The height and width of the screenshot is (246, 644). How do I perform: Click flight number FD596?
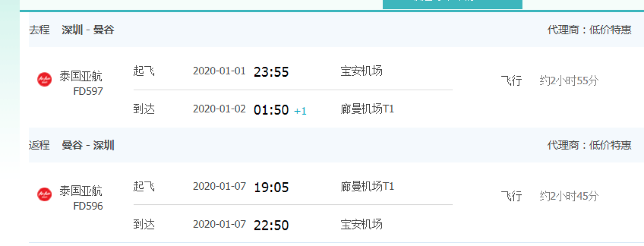(x=88, y=206)
